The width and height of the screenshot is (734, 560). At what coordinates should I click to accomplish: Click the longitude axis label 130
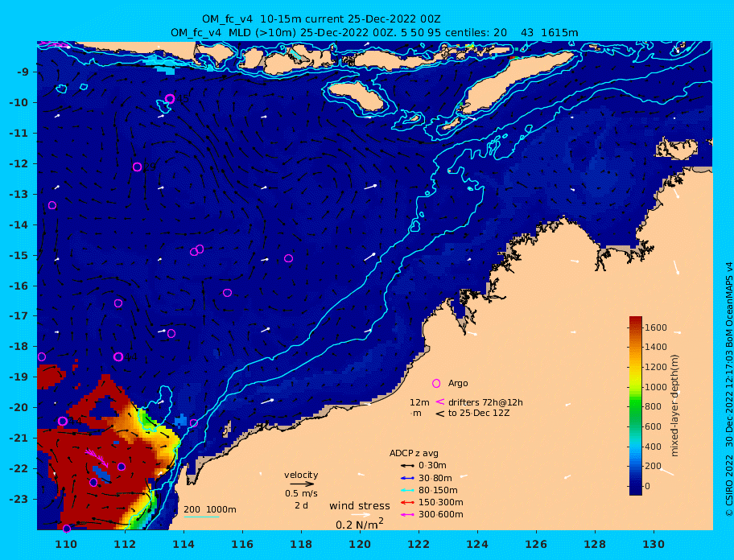point(654,544)
